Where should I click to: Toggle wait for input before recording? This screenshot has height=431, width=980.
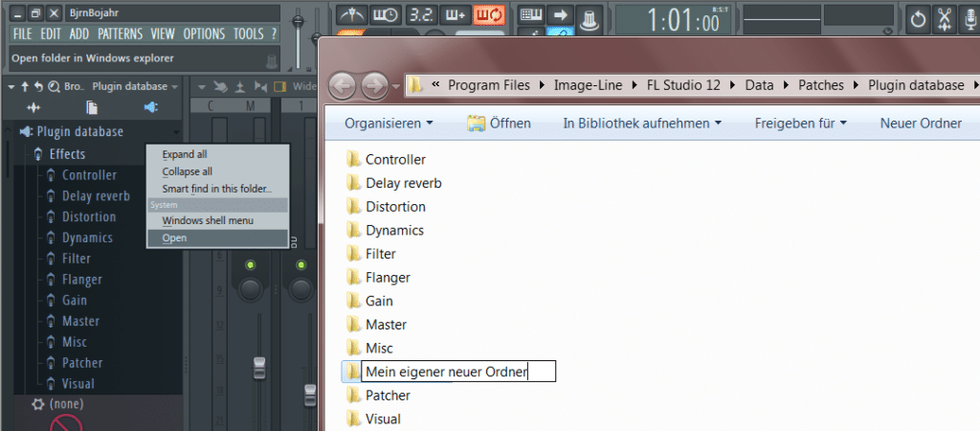pyautogui.click(x=387, y=14)
